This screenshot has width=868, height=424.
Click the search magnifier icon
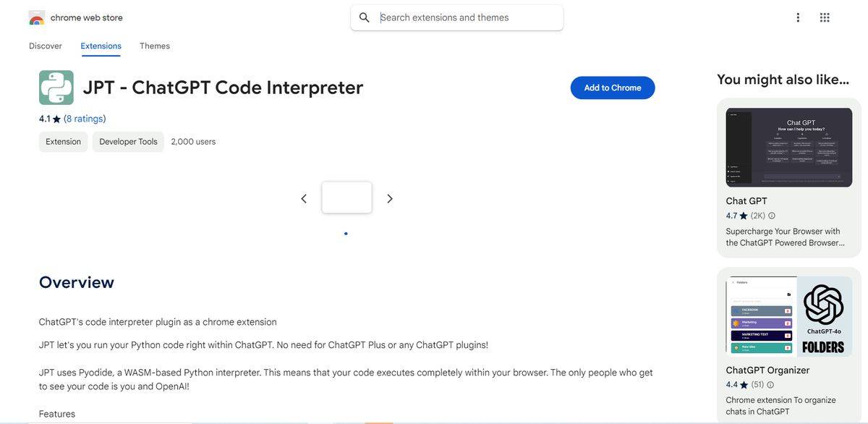click(x=365, y=17)
